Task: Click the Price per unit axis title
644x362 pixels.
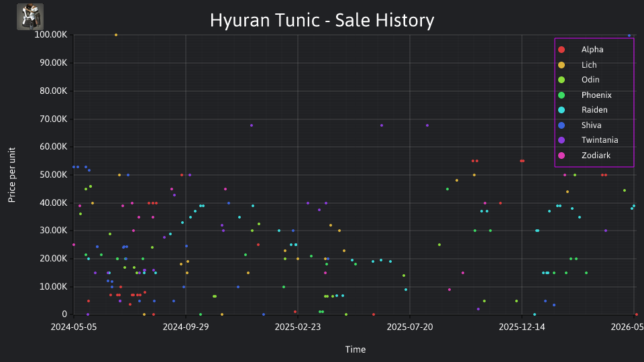Action: (12, 175)
